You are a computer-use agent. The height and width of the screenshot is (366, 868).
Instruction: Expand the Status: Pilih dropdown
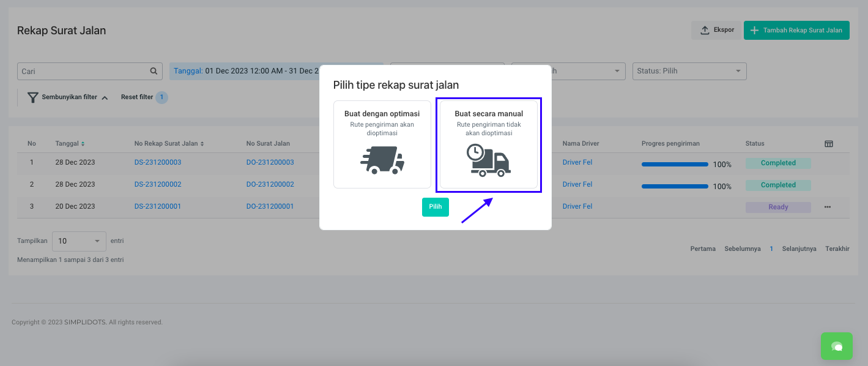point(689,71)
